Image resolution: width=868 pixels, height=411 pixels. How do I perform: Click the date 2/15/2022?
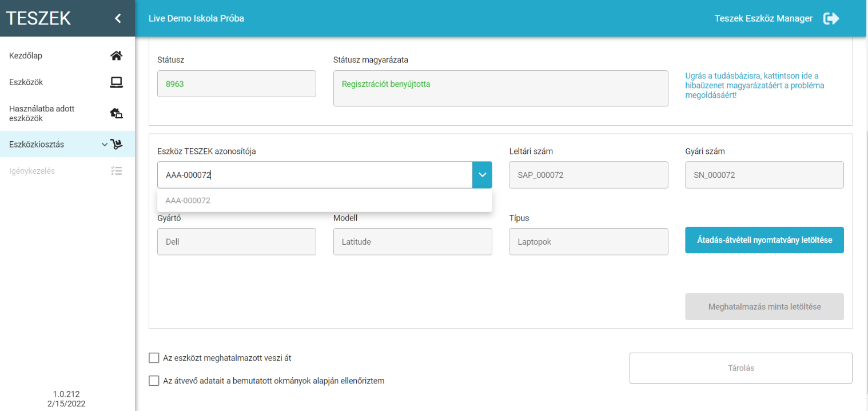tap(66, 403)
